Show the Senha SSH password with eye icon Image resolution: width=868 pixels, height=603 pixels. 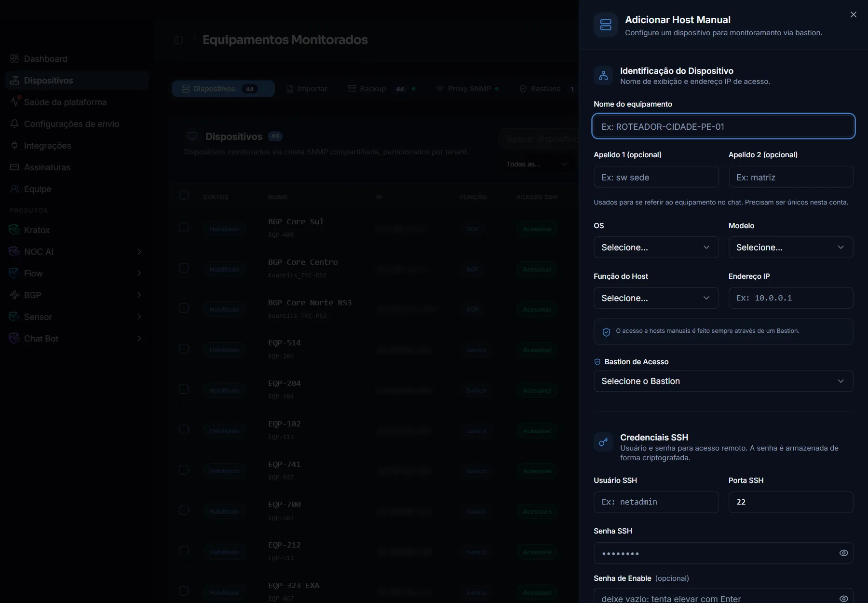(x=843, y=553)
